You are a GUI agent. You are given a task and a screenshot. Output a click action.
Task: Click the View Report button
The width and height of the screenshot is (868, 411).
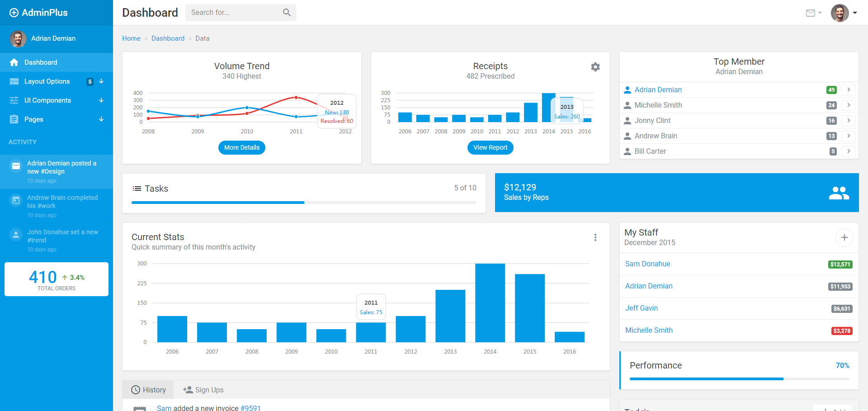(x=490, y=147)
